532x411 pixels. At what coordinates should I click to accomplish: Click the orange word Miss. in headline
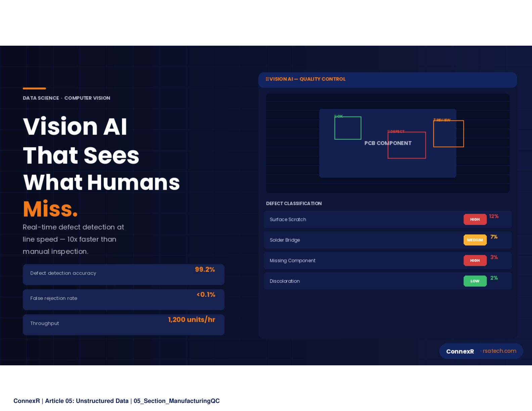click(x=50, y=209)
